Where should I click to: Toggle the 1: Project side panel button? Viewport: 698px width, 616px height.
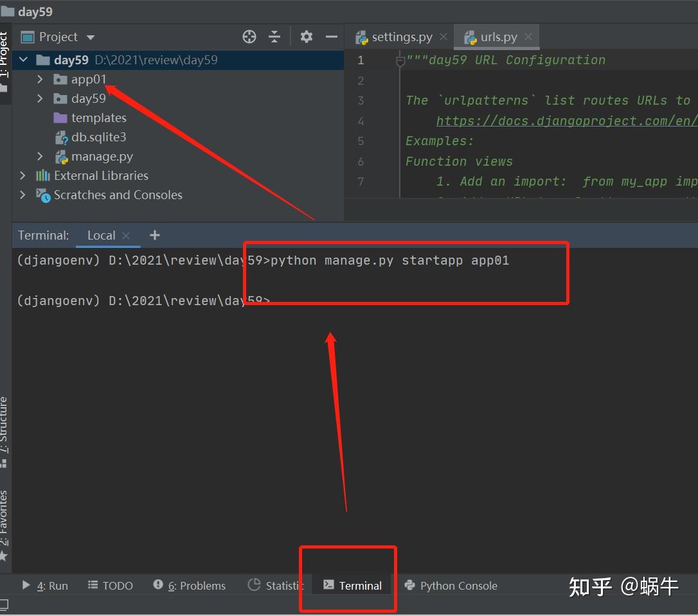pyautogui.click(x=4, y=62)
